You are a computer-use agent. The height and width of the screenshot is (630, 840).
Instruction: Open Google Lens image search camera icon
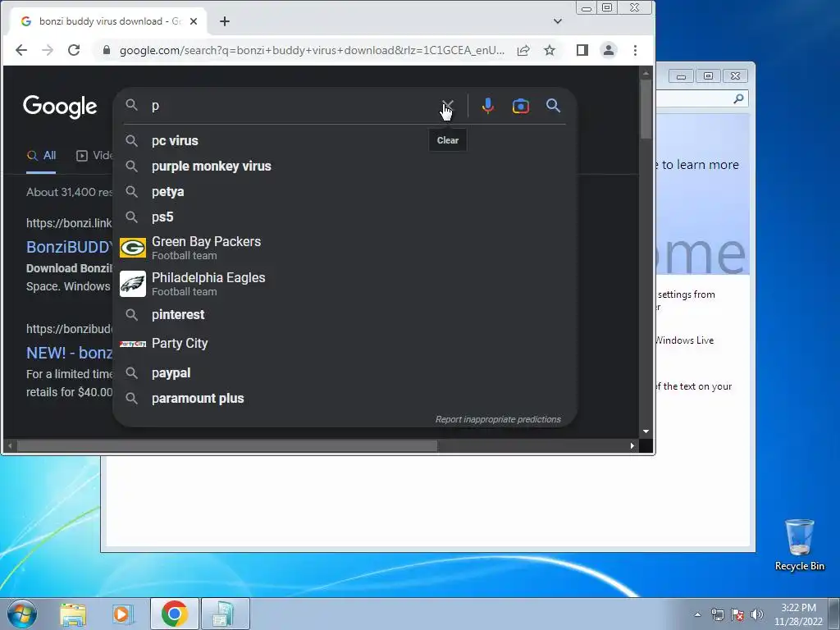(521, 106)
